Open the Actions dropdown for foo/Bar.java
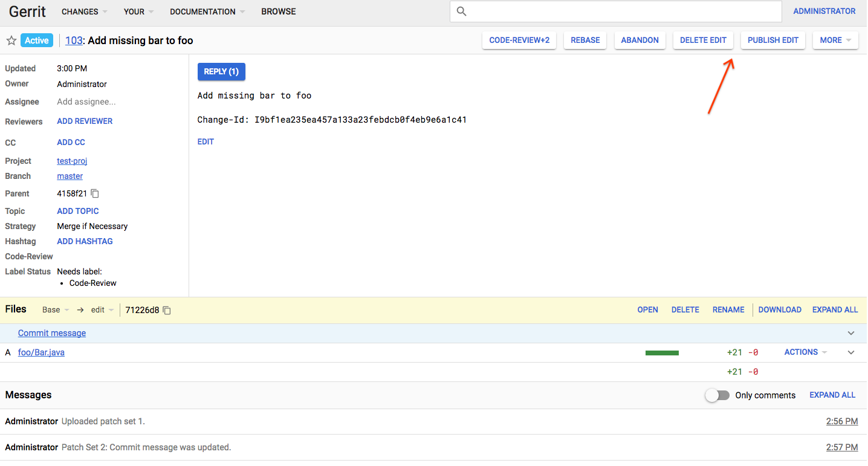 coord(806,352)
